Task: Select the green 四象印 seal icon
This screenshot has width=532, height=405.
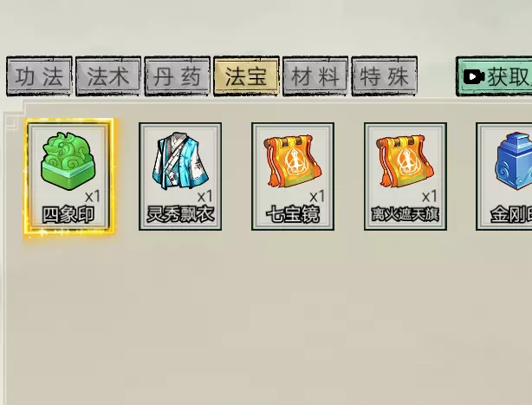Action: click(x=68, y=161)
